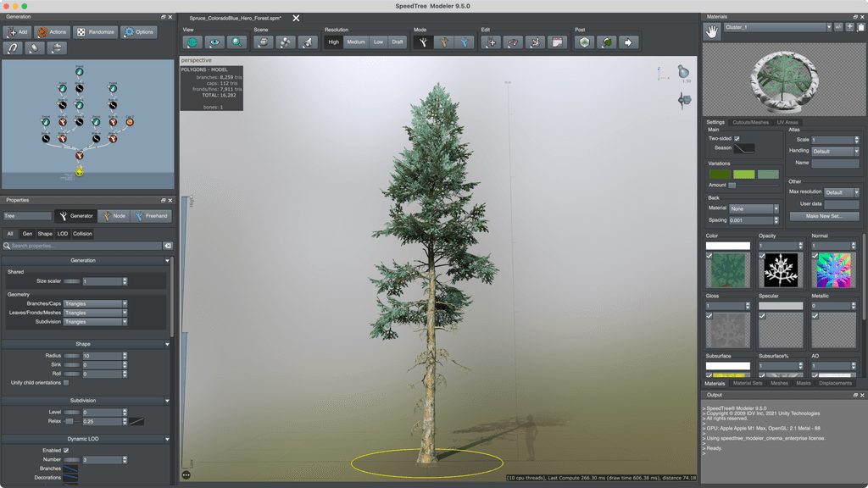Select the second green Variations swatch
Viewport: 868px width, 488px height.
[x=744, y=175]
